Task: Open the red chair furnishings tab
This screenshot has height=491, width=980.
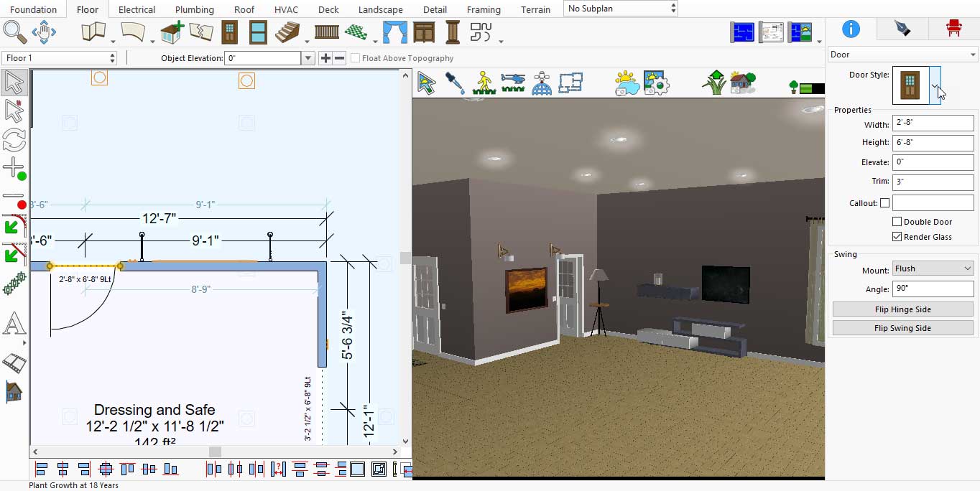Action: coord(953,29)
